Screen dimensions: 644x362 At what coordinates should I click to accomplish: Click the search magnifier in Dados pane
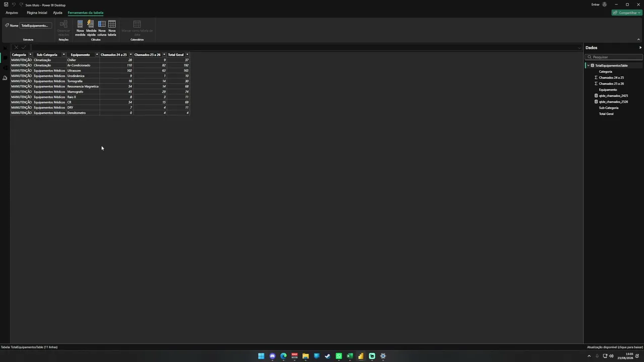pos(590,57)
